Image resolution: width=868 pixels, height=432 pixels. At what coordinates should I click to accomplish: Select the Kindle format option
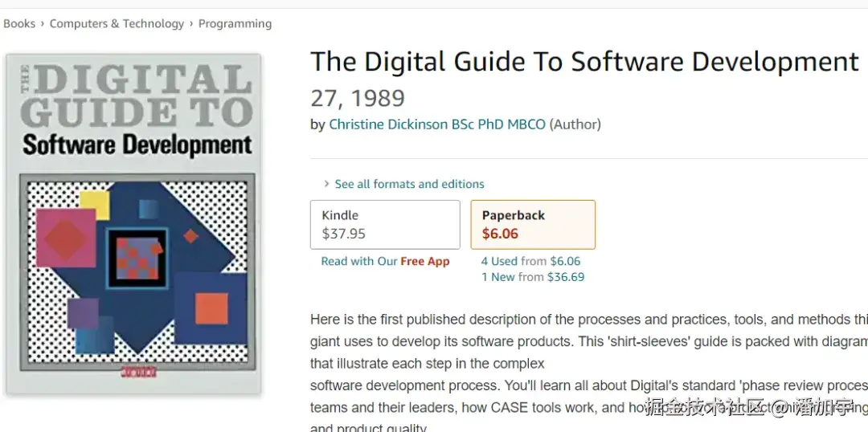tap(385, 225)
